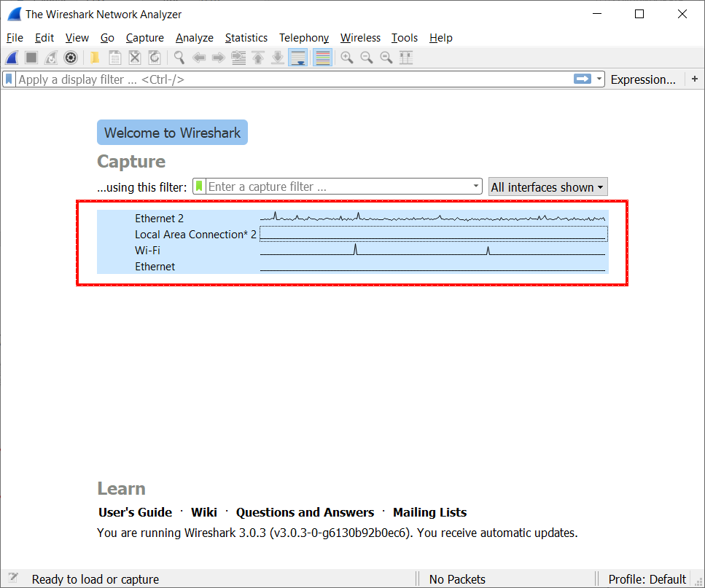Select the Ethernet 2 interface

tap(353, 219)
